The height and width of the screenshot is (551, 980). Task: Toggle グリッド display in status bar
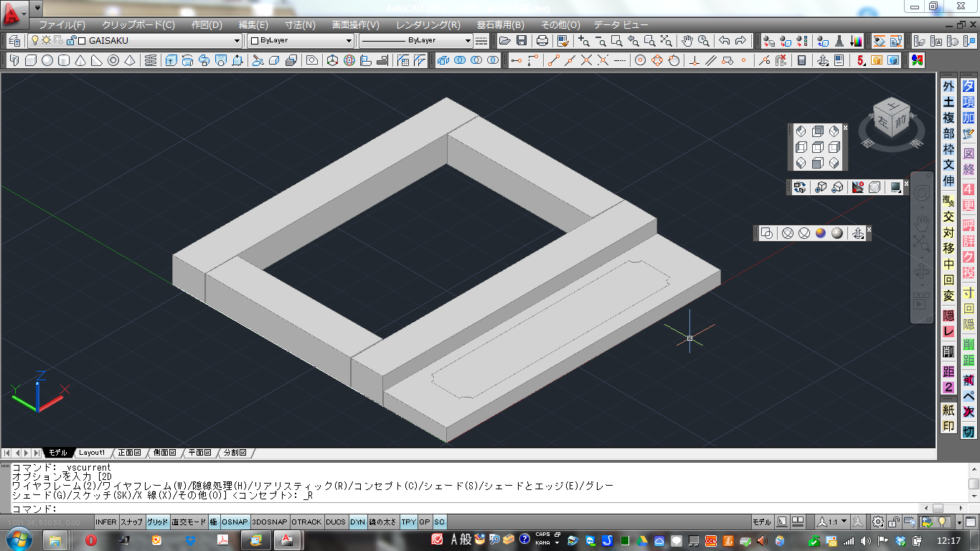tap(158, 522)
